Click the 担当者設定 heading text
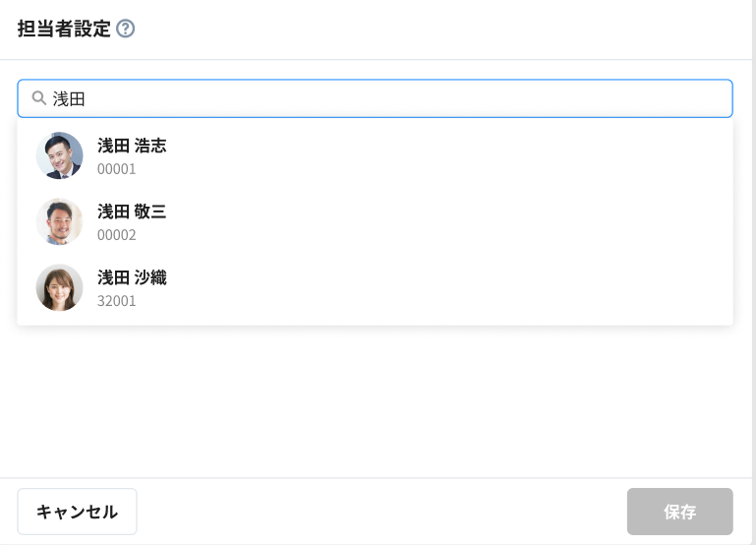This screenshot has height=545, width=756. click(64, 29)
